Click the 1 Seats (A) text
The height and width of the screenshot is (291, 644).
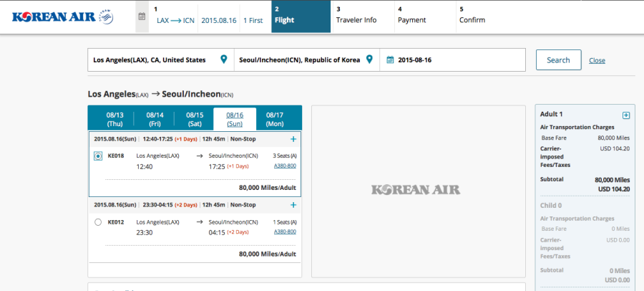[x=285, y=222]
